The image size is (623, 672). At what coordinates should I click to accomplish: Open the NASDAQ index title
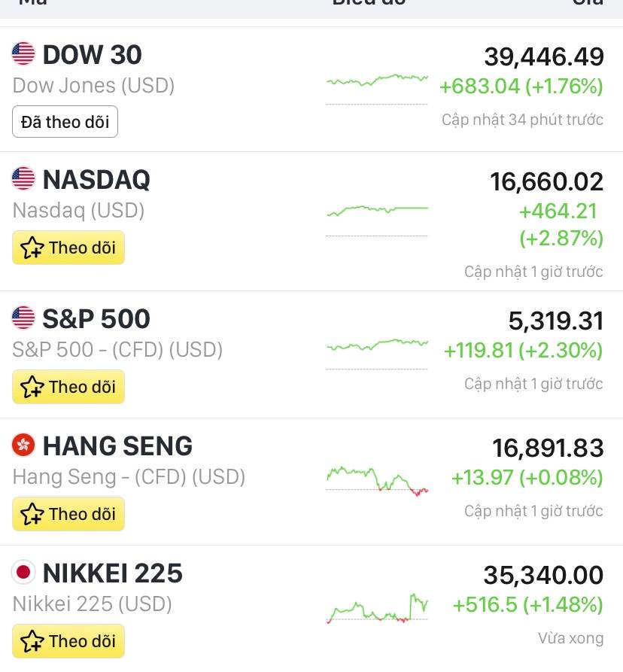[x=96, y=179]
